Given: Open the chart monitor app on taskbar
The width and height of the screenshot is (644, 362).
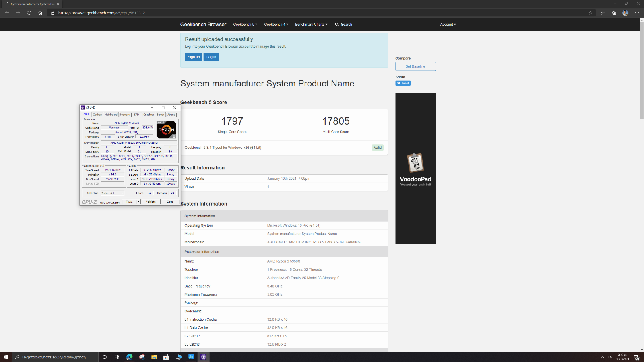Looking at the screenshot, I should tap(191, 357).
